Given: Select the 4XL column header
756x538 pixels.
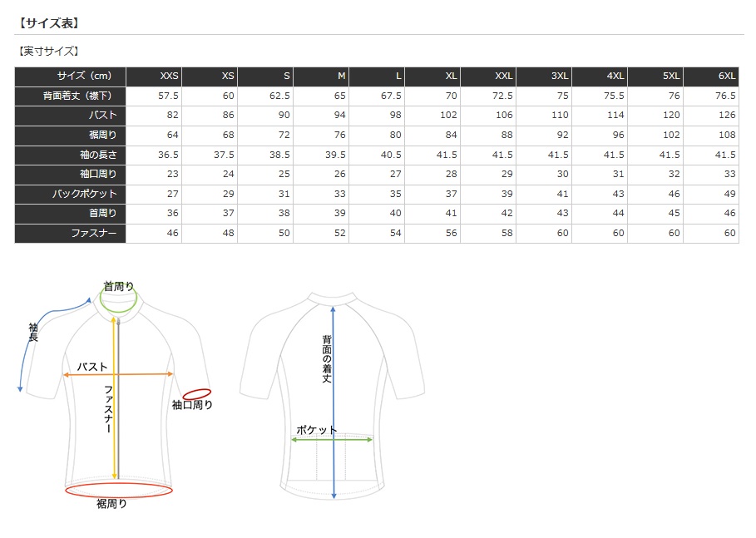Looking at the screenshot, I should click(x=600, y=77).
